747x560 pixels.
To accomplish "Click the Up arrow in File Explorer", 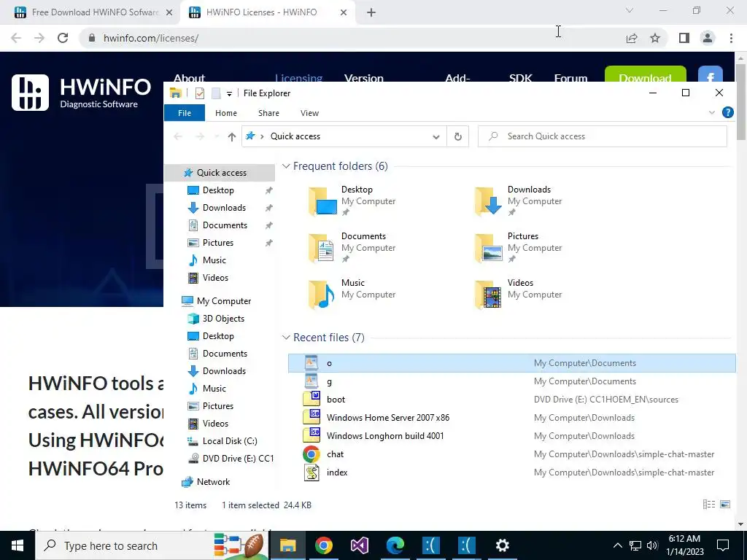I will click(231, 136).
